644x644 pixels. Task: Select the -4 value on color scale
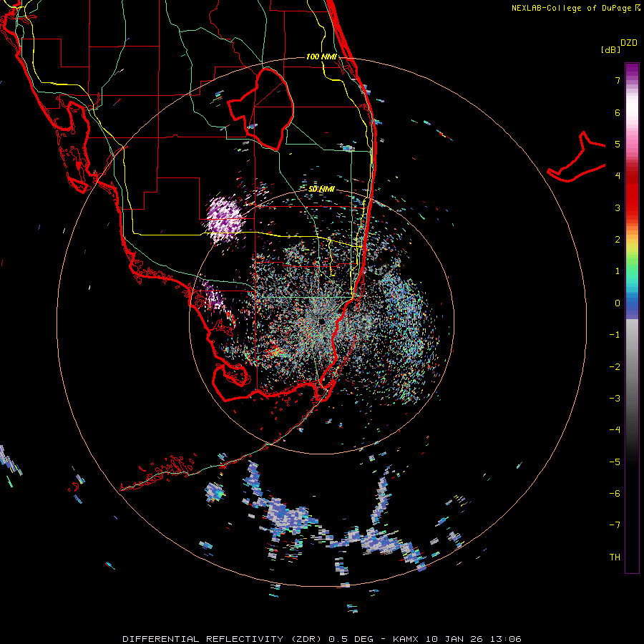click(x=615, y=430)
